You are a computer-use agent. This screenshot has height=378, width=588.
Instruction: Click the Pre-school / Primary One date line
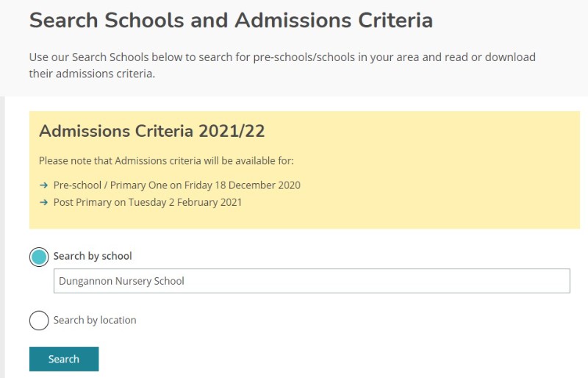176,185
